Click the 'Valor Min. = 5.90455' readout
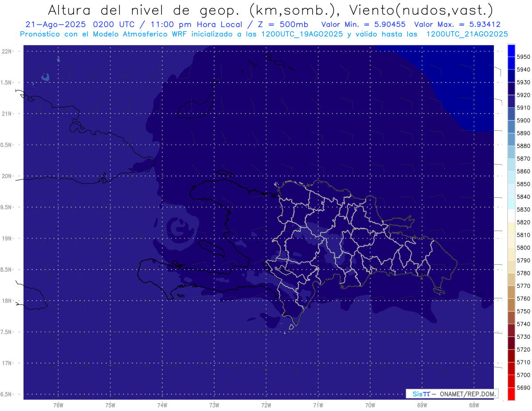 coord(364,24)
